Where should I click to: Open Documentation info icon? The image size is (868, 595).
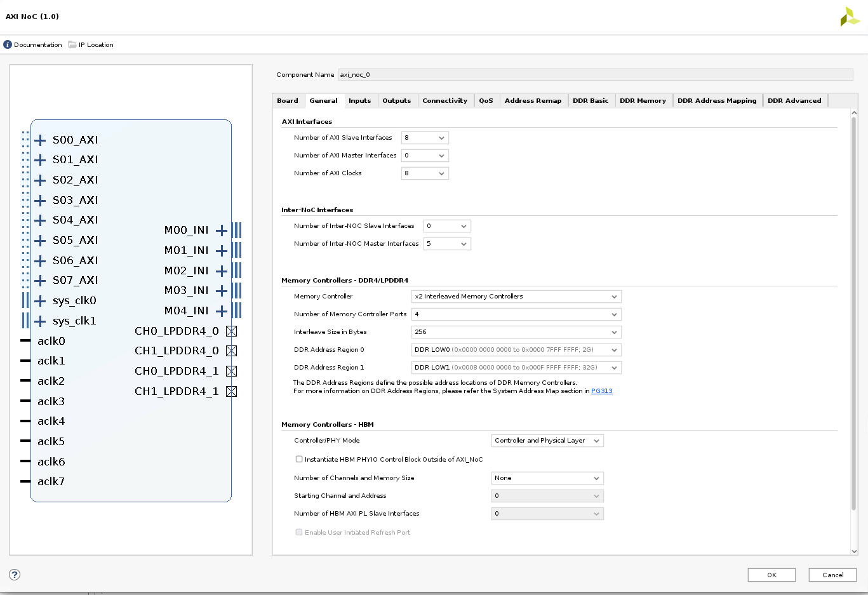click(x=8, y=44)
